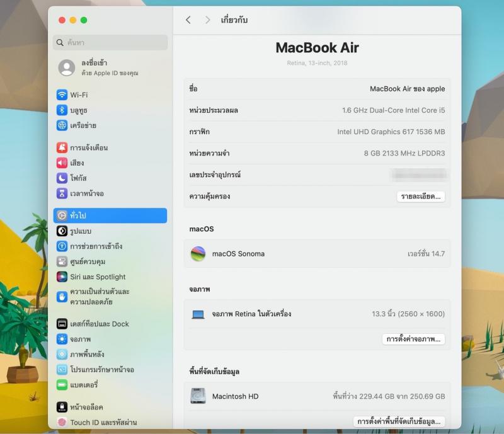The width and height of the screenshot is (504, 434).
Task: Open Control Center (ศูนย์ควบคุม) icon
Action: click(62, 261)
